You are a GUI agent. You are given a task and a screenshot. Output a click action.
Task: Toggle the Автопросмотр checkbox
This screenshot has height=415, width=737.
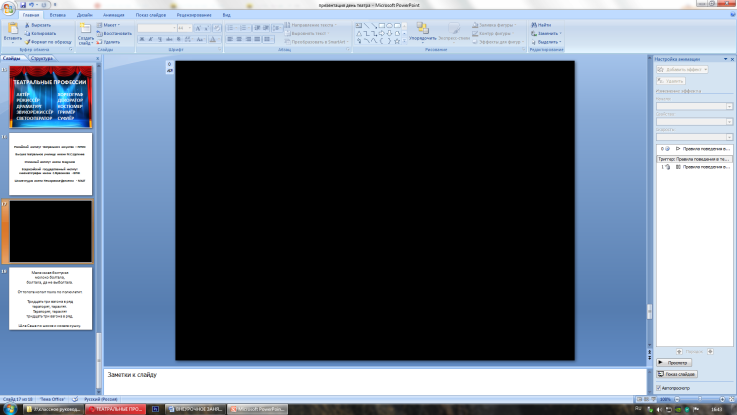click(658, 387)
